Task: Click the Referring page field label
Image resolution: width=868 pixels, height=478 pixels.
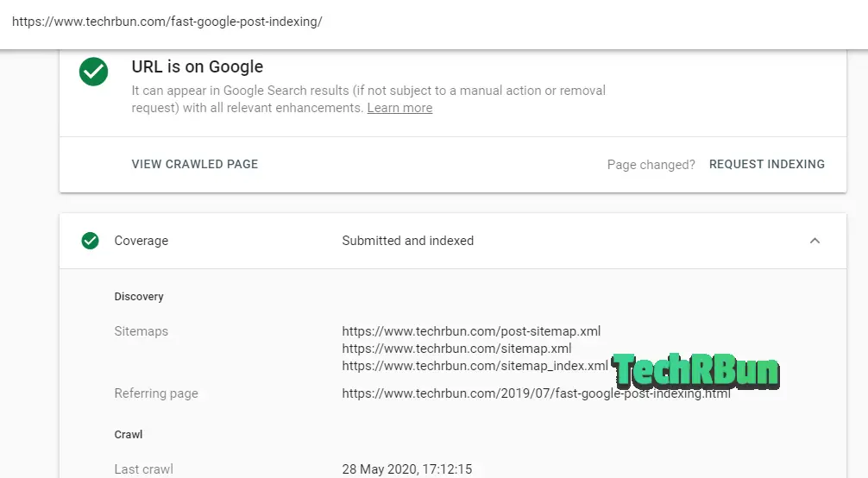Action: point(156,393)
